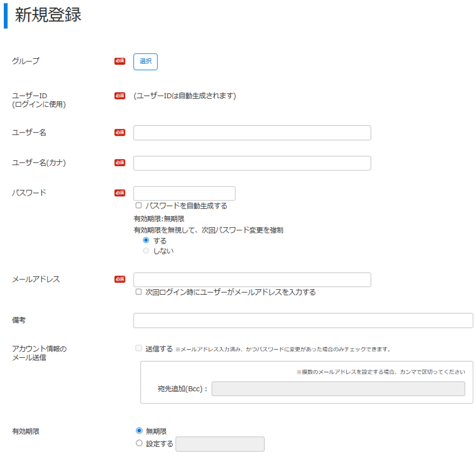Select the しない radio option

click(146, 251)
